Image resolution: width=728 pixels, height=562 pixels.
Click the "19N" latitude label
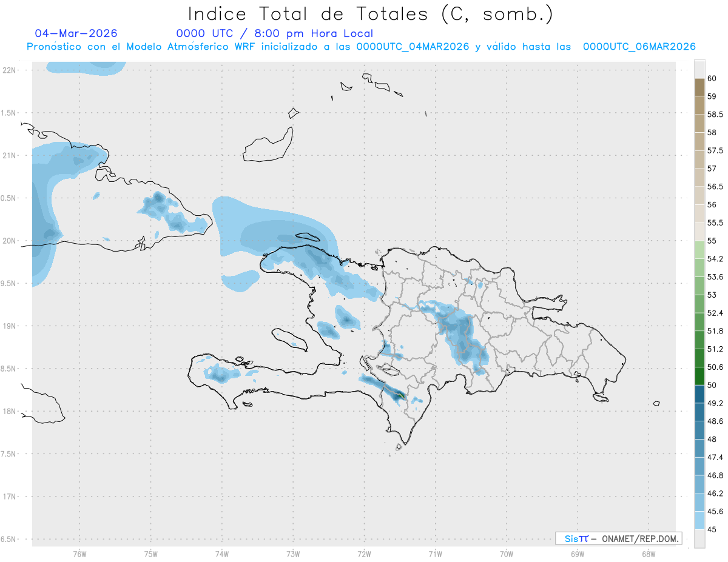point(9,326)
